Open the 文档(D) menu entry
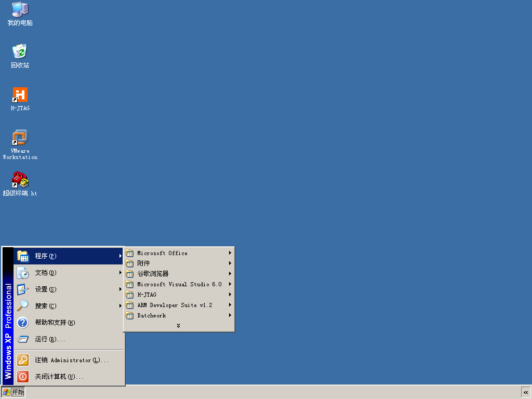 pyautogui.click(x=69, y=273)
